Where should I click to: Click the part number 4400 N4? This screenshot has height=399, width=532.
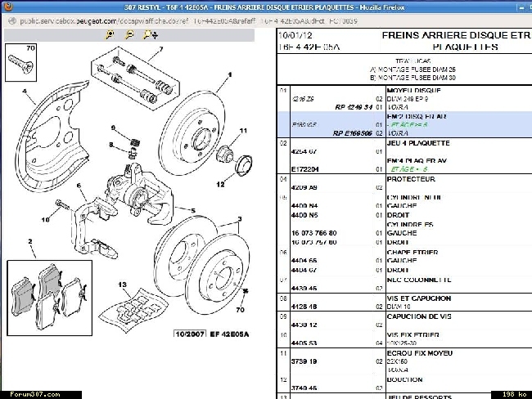pyautogui.click(x=304, y=206)
